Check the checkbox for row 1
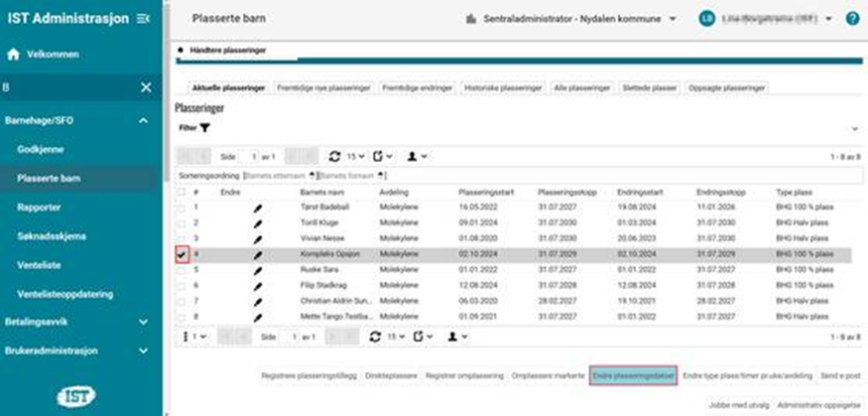Viewport: 868px width, 416px height. (x=181, y=208)
